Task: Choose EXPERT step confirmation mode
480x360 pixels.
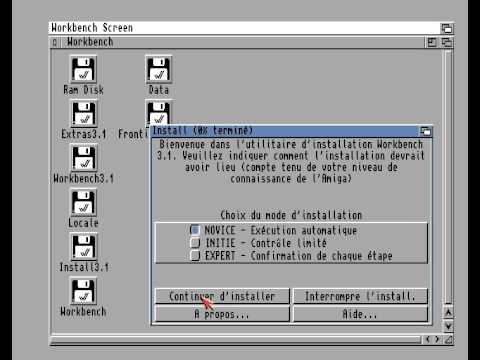Action: tap(195, 255)
